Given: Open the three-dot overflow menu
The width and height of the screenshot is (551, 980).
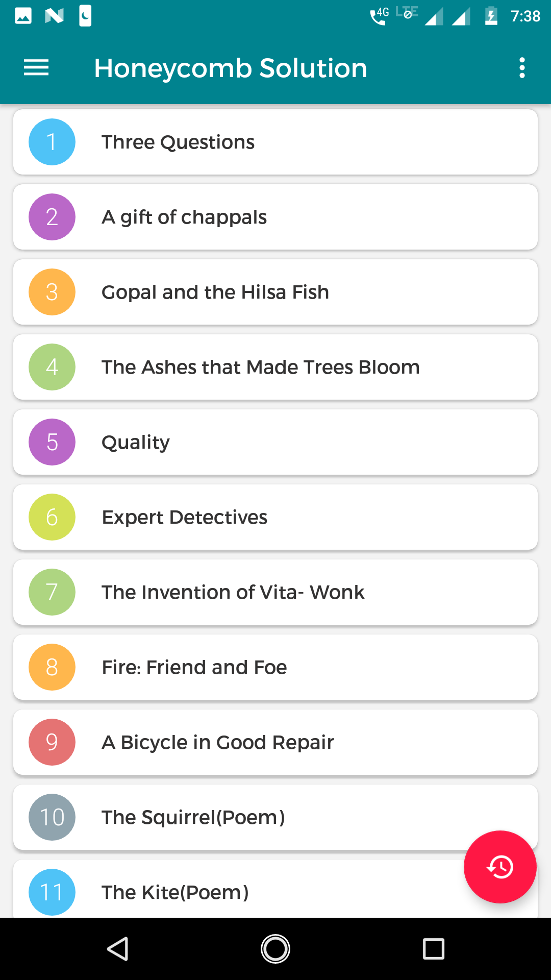Looking at the screenshot, I should pos(522,68).
